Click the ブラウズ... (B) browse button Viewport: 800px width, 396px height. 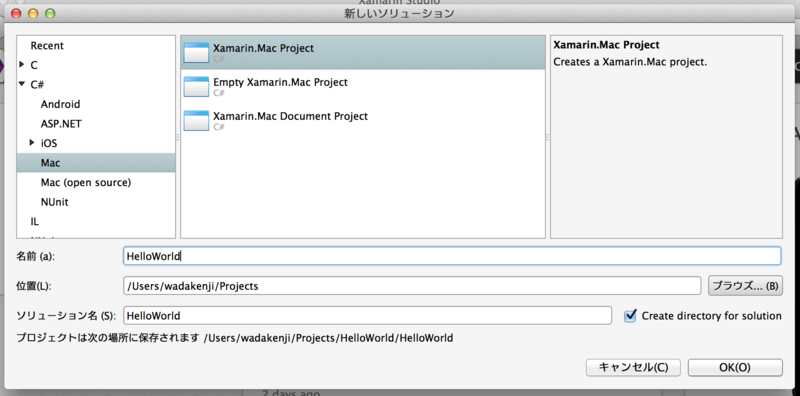[745, 286]
